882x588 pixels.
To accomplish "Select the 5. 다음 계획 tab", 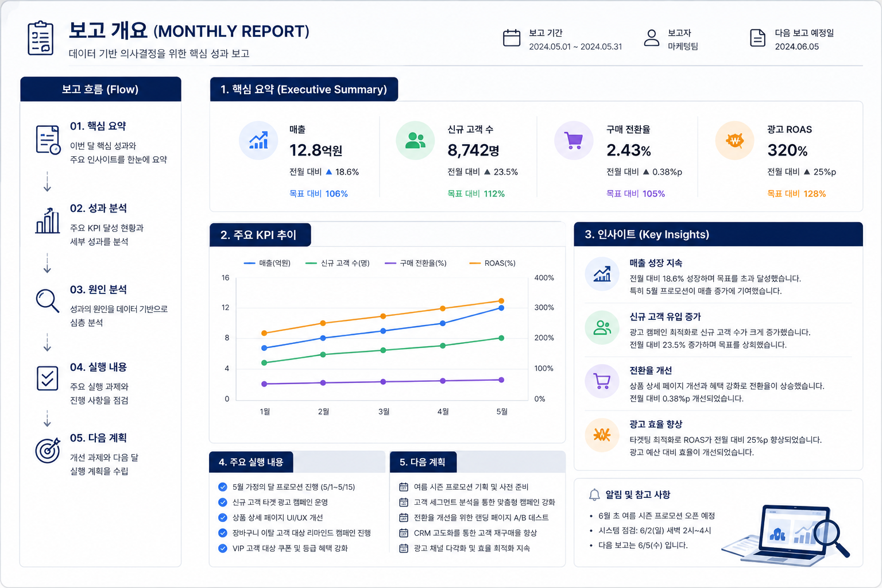I will [423, 462].
